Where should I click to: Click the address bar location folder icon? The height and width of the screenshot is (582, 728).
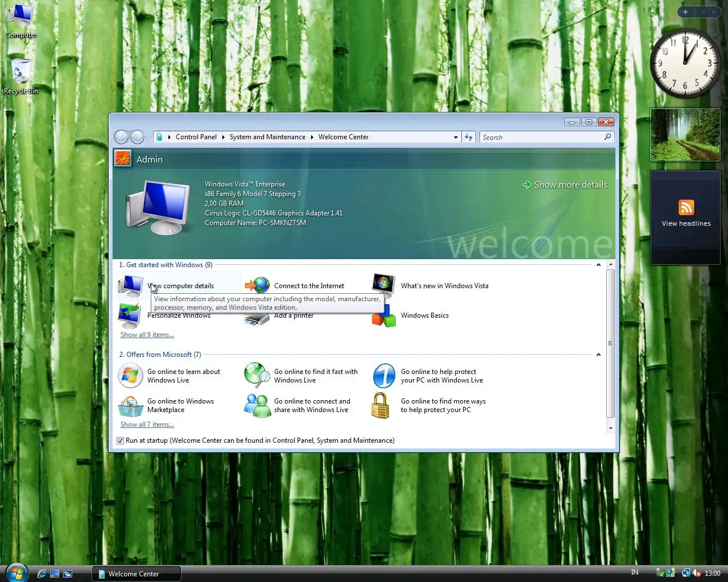pos(160,137)
